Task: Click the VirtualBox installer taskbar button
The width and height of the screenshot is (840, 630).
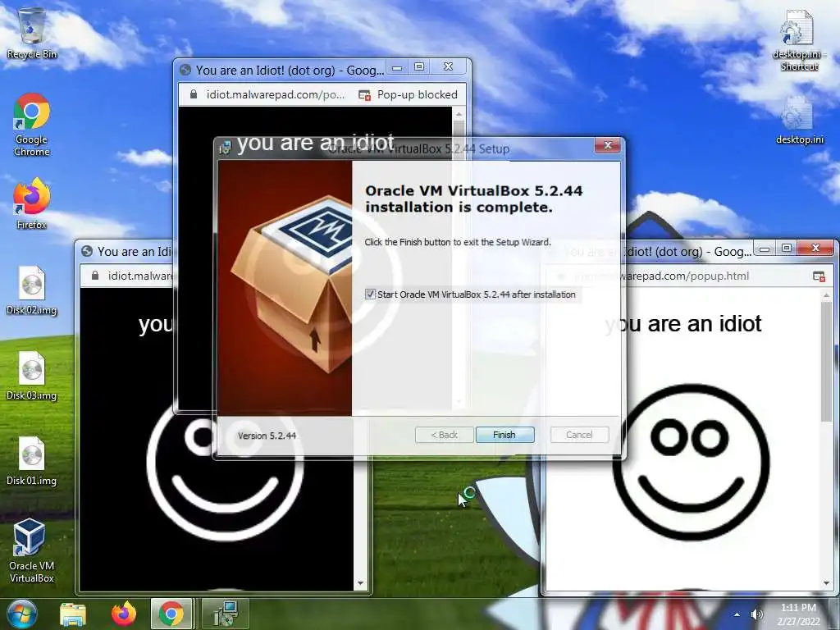Action: click(x=225, y=614)
